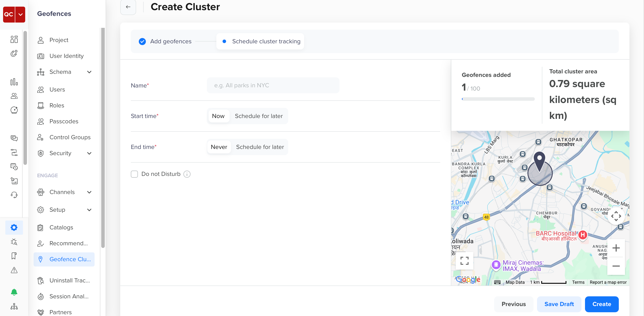Viewport: 644px width, 316px height.
Task: Open the bookmarks icon in left rail
Action: [x=14, y=256]
